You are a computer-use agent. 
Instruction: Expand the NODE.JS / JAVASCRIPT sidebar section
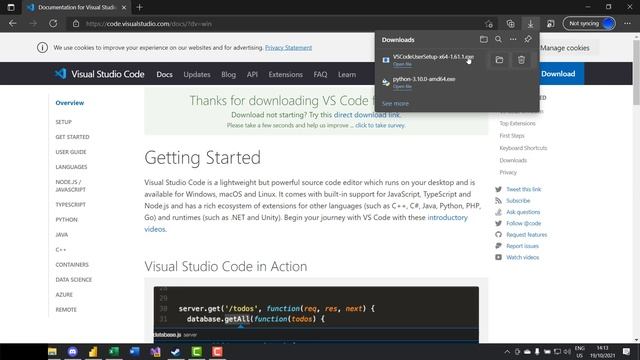point(71,186)
